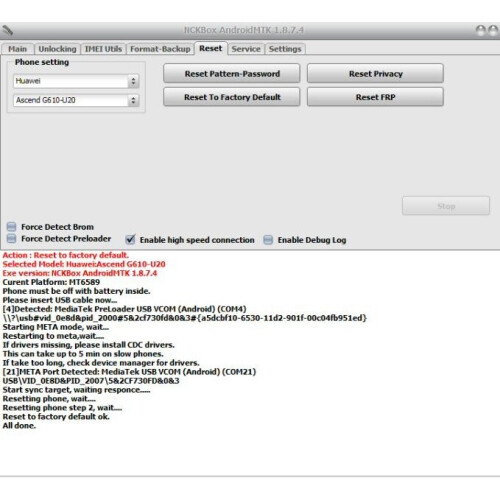
Task: Click Reset Pattern-Password button
Action: click(232, 74)
